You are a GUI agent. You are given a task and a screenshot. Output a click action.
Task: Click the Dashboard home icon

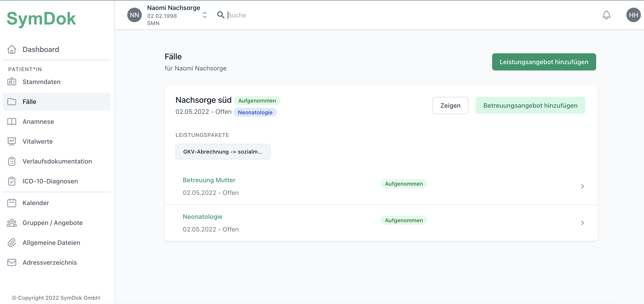(12, 49)
